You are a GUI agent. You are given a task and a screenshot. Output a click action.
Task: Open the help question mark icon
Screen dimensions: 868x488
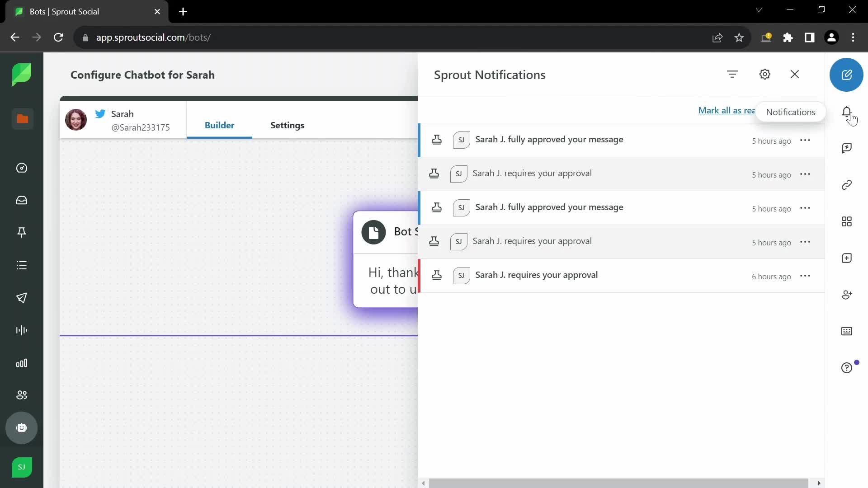pyautogui.click(x=847, y=368)
